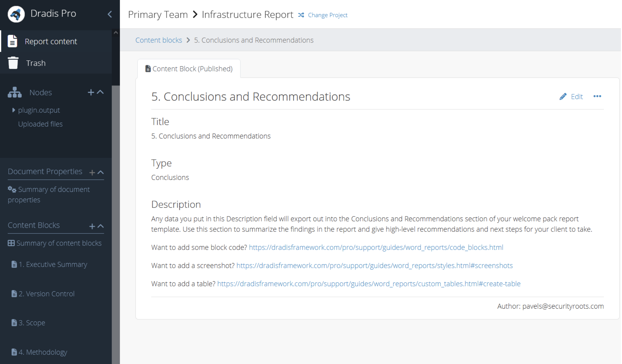Click the file icon beside Executive Summary
The width and height of the screenshot is (622, 364).
[14, 264]
